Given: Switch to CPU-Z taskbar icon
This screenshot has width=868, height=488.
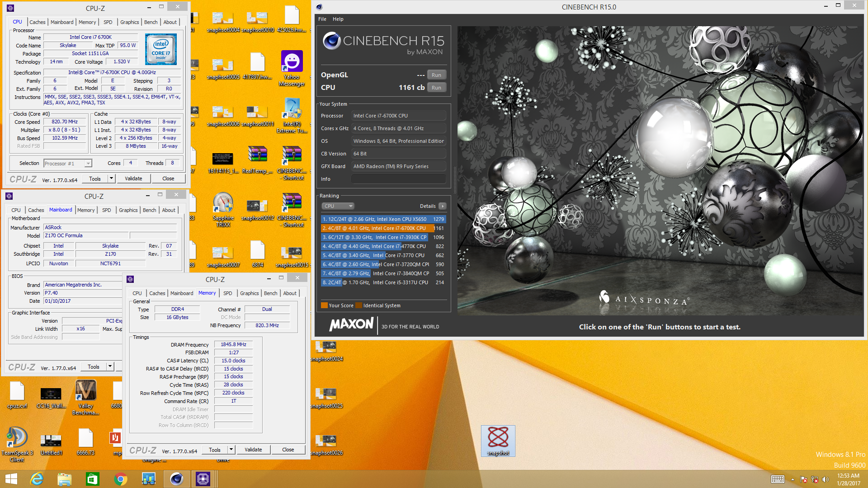Looking at the screenshot, I should tap(203, 479).
